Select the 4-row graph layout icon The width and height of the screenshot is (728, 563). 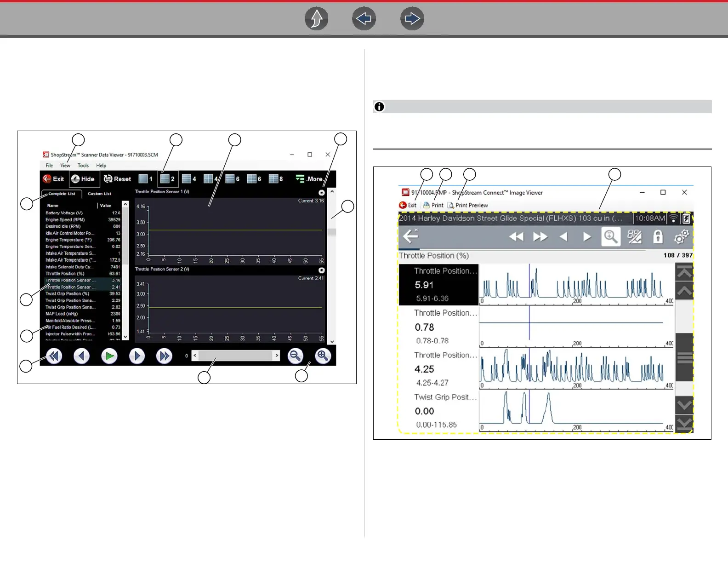(189, 179)
